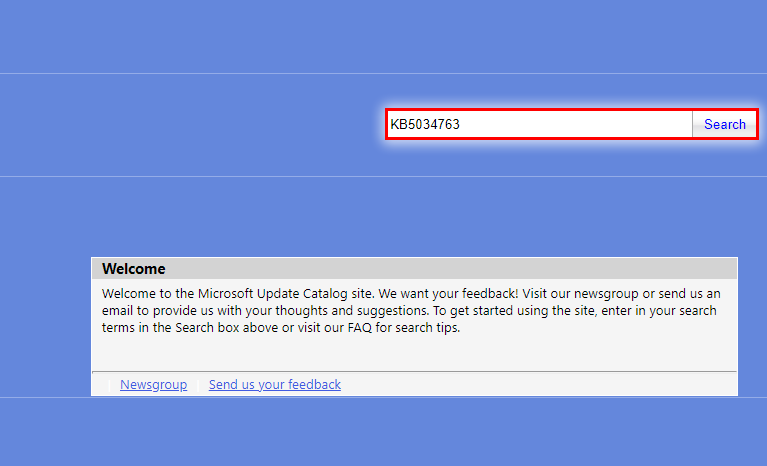Click the gray Welcome title bar's right side
767x466 pixels.
[650, 269]
